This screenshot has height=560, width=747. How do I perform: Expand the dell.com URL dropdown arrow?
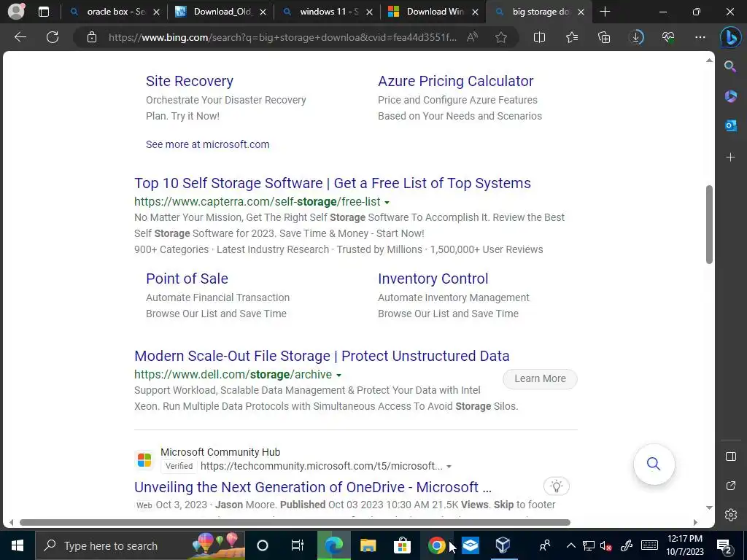pos(338,376)
